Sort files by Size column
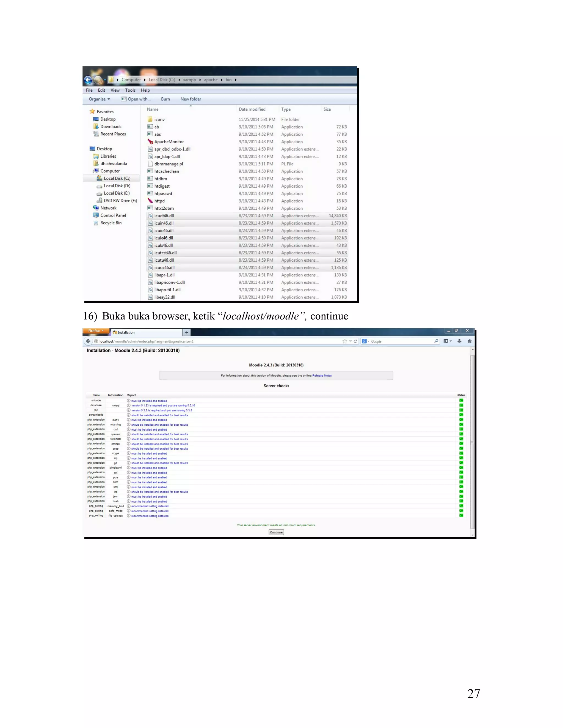This screenshot has height=728, width=563. click(x=327, y=109)
